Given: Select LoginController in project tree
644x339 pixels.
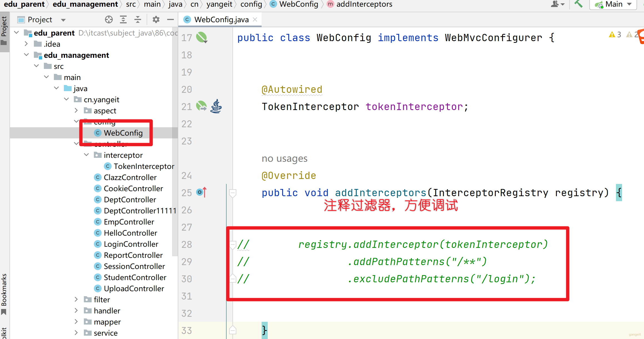Looking at the screenshot, I should point(126,244).
